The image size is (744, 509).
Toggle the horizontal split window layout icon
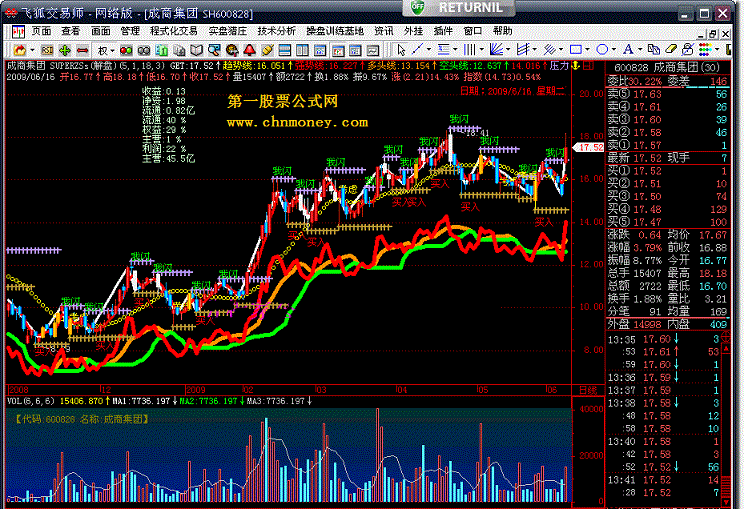click(x=285, y=50)
